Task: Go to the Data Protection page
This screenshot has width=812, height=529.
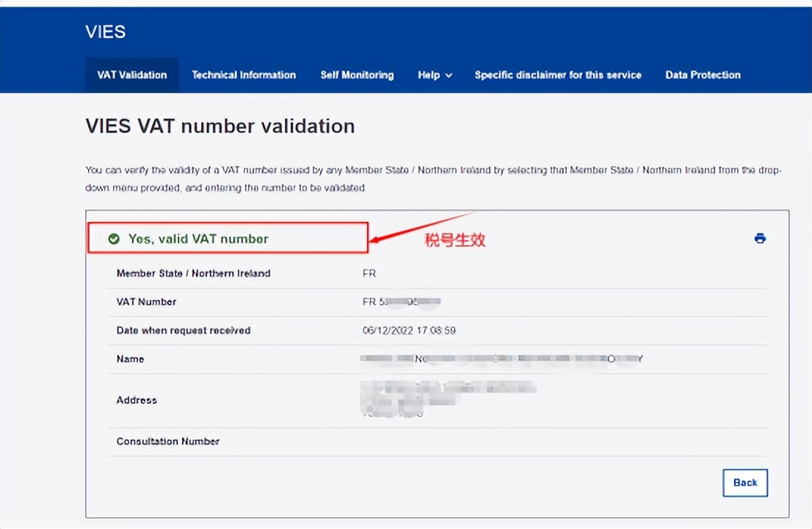Action: click(x=703, y=75)
